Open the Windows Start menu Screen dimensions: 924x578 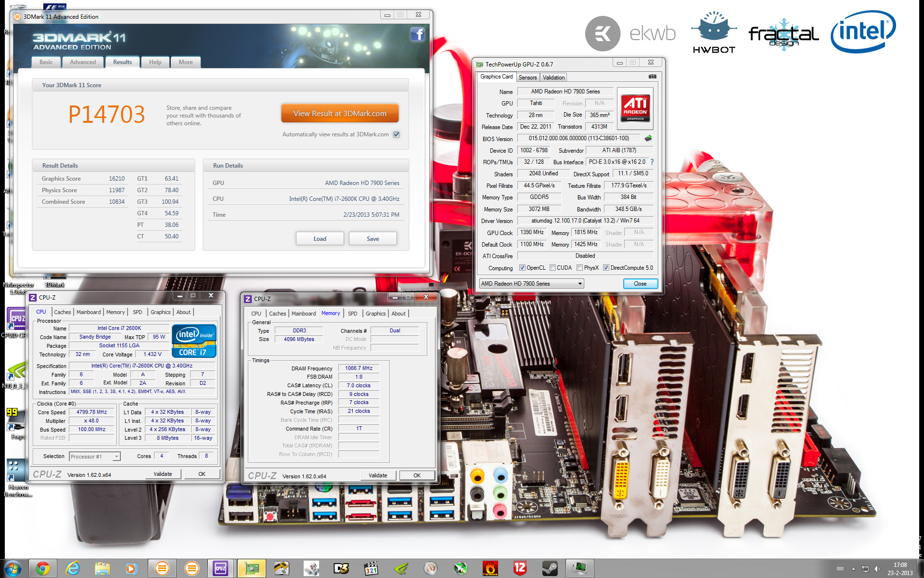[13, 569]
